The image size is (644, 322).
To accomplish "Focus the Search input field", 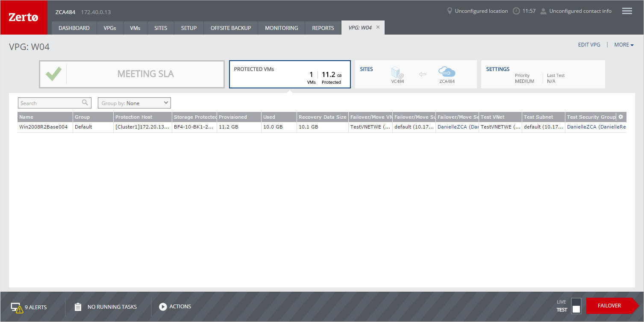I will [54, 103].
